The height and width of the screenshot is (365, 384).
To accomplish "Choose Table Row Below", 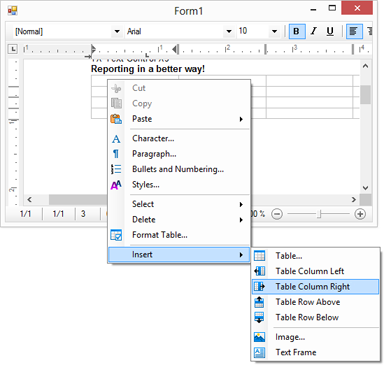I will click(x=315, y=317).
